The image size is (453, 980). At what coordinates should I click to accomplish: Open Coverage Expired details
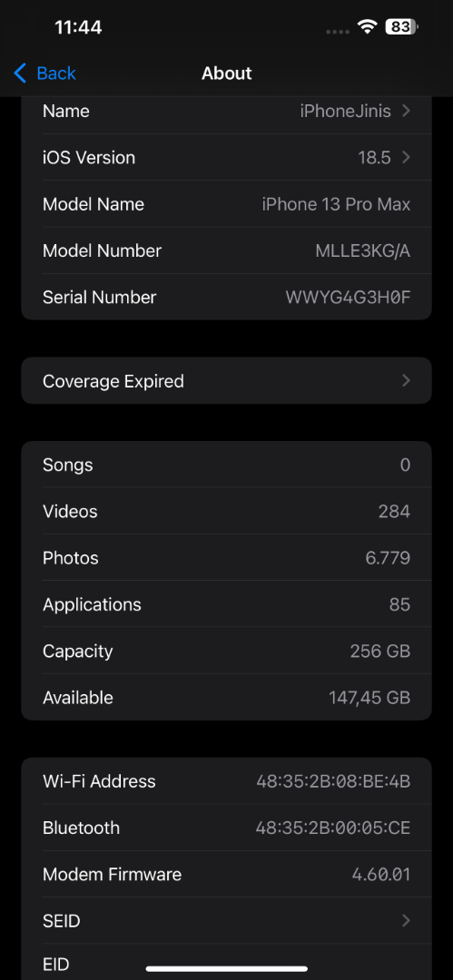tap(227, 380)
